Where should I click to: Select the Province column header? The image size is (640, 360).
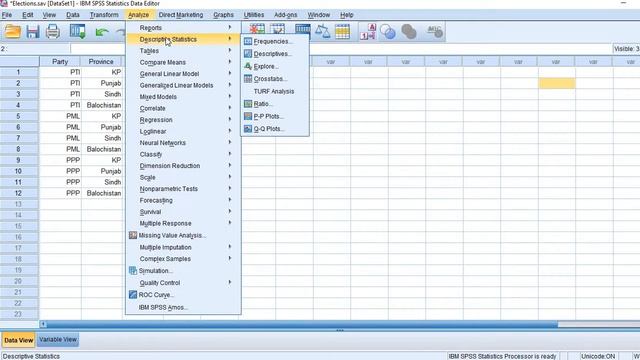(x=101, y=62)
